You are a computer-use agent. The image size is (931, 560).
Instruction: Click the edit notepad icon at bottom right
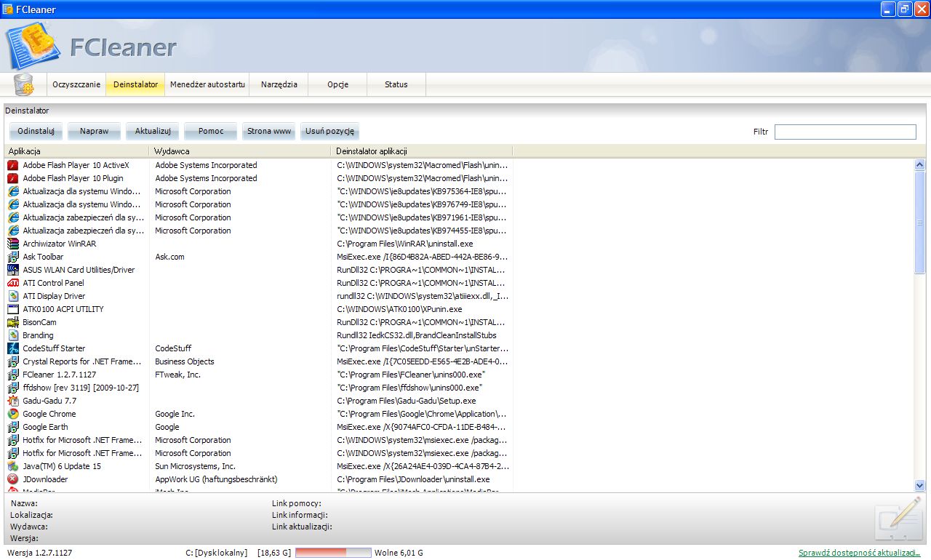tap(899, 518)
